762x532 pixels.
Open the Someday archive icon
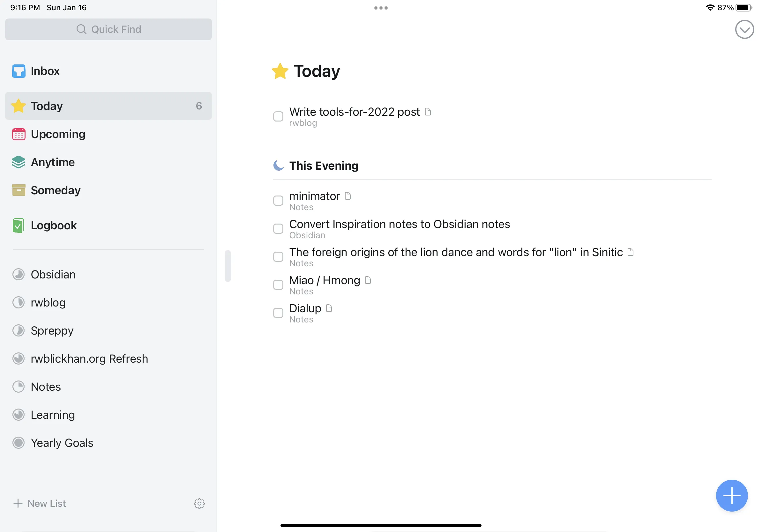[19, 190]
